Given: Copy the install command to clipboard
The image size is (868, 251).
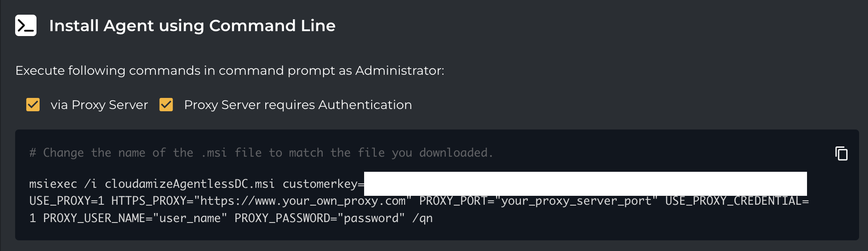Looking at the screenshot, I should coord(841,154).
